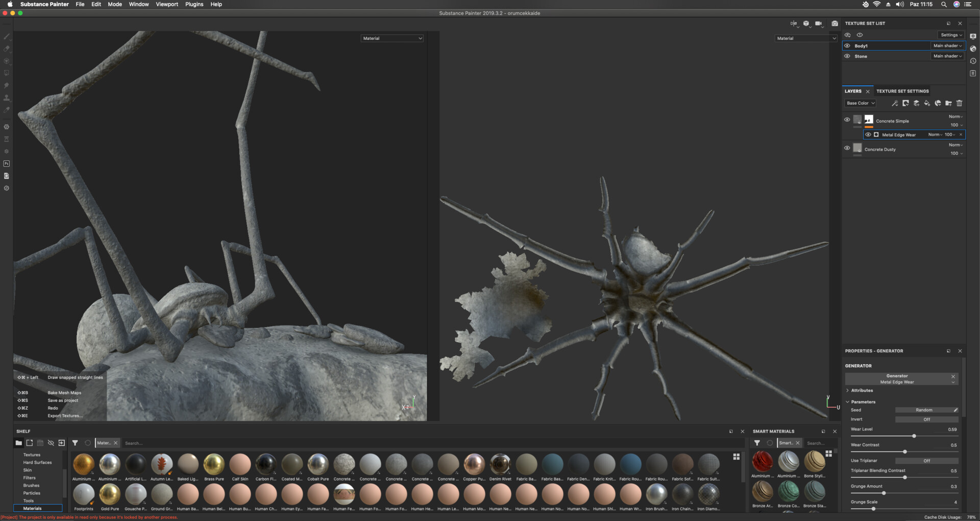Hide the Concrete Simple layer
This screenshot has width=980, height=521.
pyautogui.click(x=847, y=120)
